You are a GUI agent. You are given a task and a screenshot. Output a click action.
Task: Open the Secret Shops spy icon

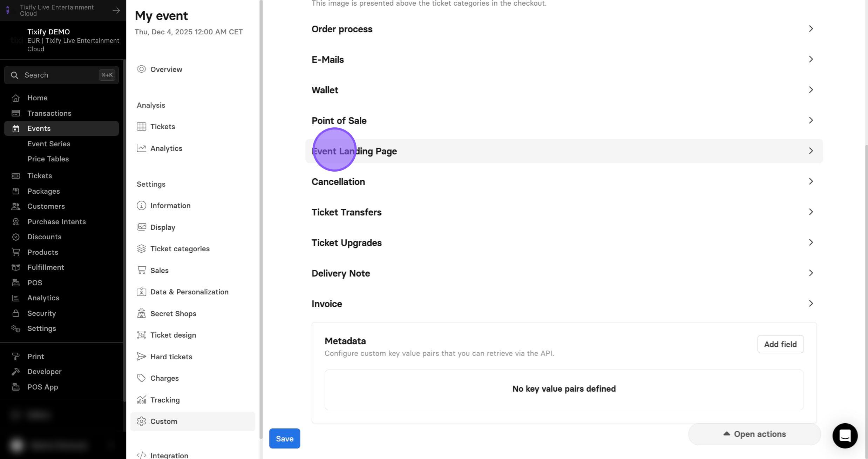[x=141, y=313]
